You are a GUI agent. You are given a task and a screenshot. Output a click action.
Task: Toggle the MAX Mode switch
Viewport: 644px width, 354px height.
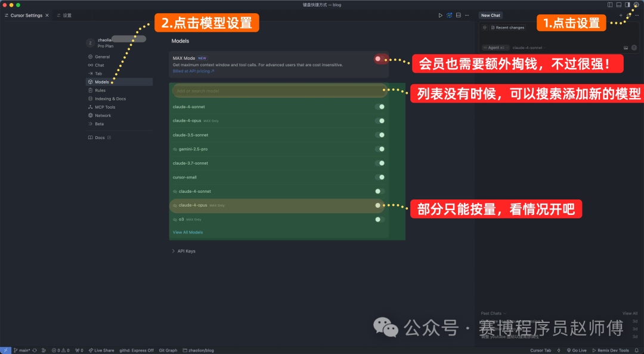tap(379, 59)
